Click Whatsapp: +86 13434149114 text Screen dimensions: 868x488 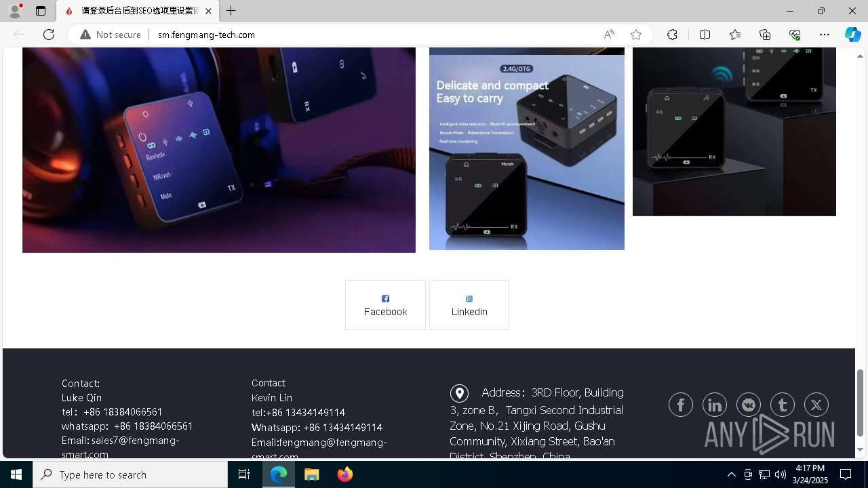317,428
